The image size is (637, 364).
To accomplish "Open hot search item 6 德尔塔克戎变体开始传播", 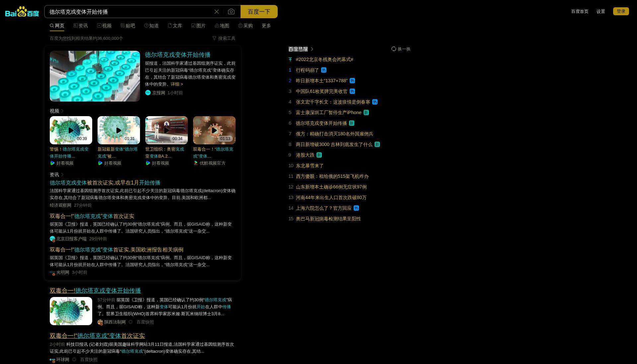I will coord(321,123).
